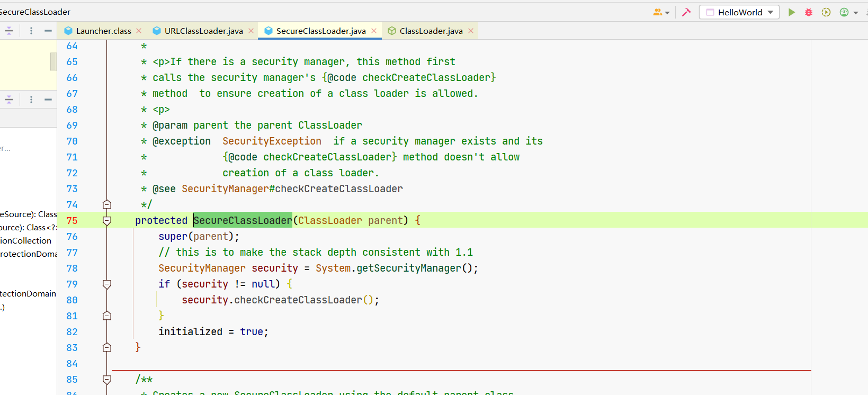868x395 pixels.
Task: Click line number 65 in the gutter
Action: [x=72, y=61]
